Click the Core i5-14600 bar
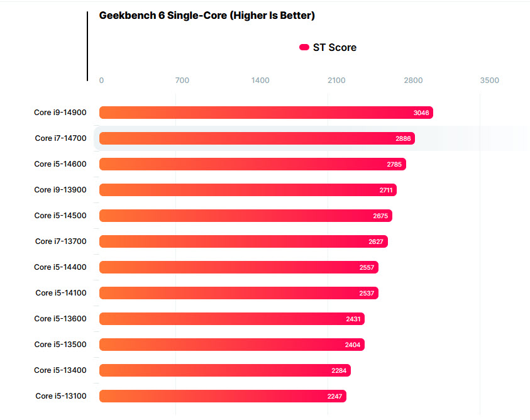Screen dimensions: 530x420 click(252, 164)
